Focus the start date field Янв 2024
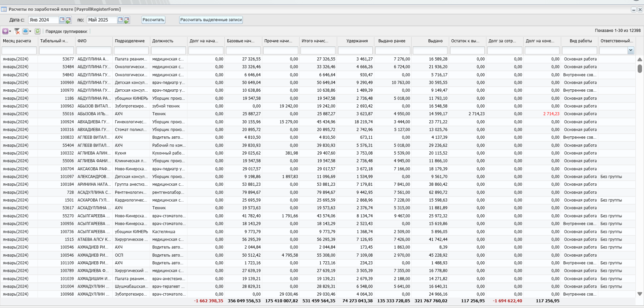Screen dimensions: 644x308 [x=43, y=20]
